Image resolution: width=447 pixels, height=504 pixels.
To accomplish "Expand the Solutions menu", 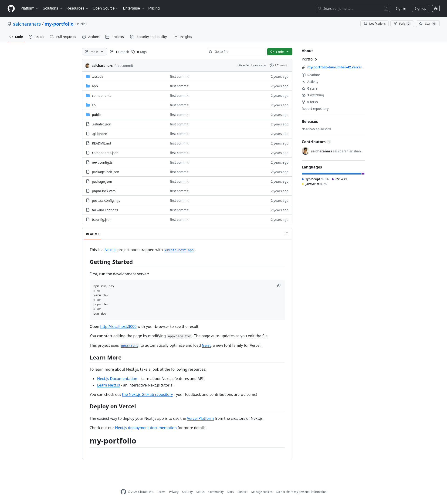I will pyautogui.click(x=52, y=8).
